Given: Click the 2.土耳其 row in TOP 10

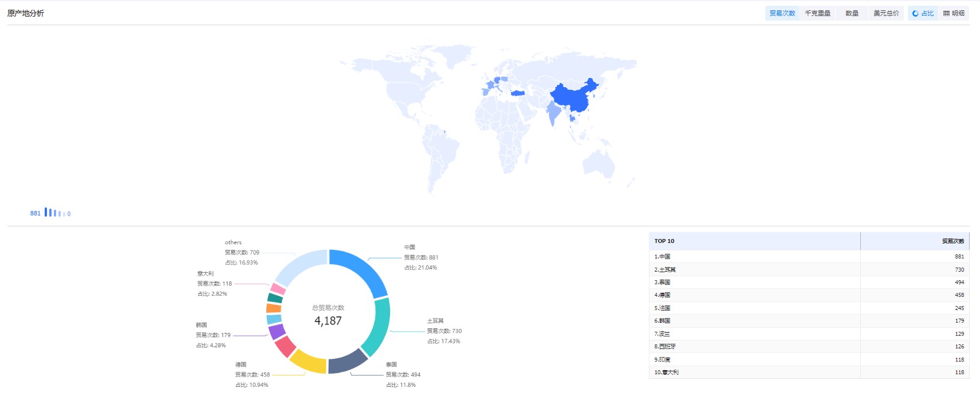Looking at the screenshot, I should [809, 269].
